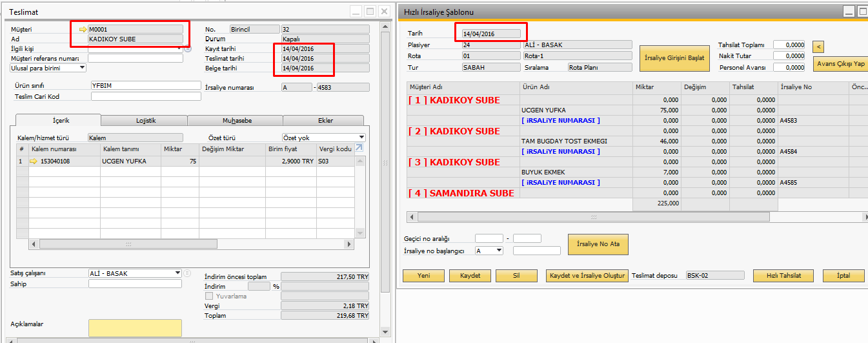Click the left scroll arrow under the Hızlı İrsaliye grid

(x=412, y=217)
